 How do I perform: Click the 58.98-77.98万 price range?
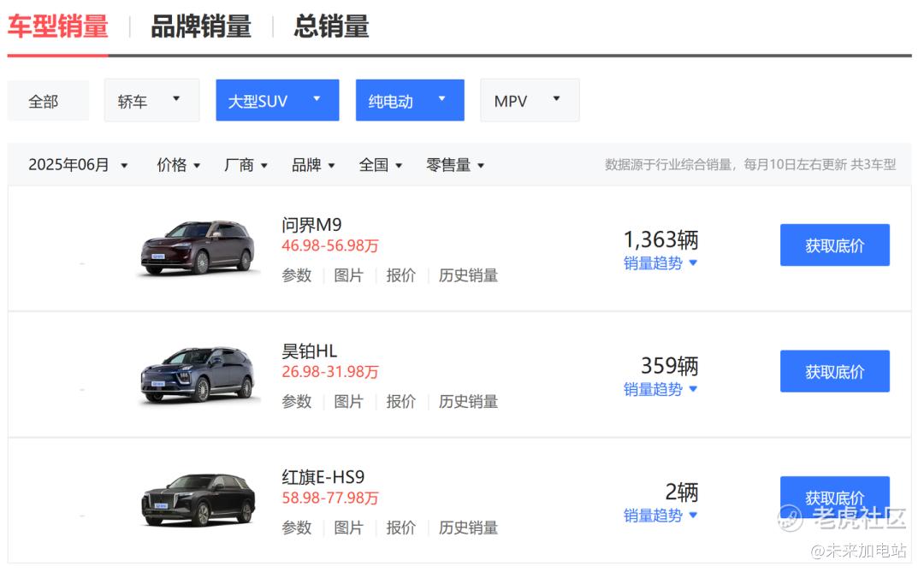(x=330, y=498)
